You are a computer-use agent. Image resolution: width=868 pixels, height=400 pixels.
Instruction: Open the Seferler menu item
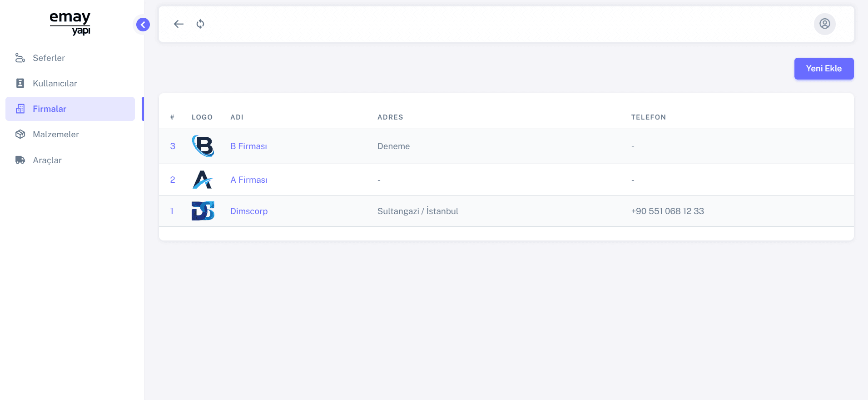point(49,58)
